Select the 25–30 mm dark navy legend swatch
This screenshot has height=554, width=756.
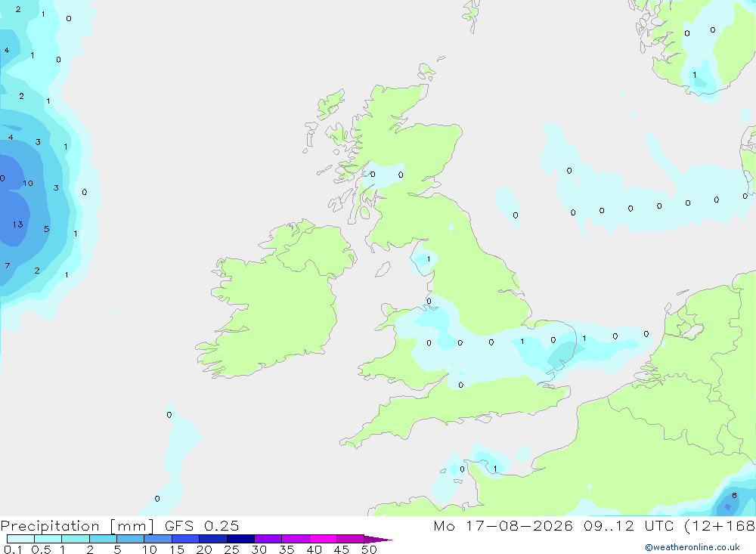click(x=240, y=539)
